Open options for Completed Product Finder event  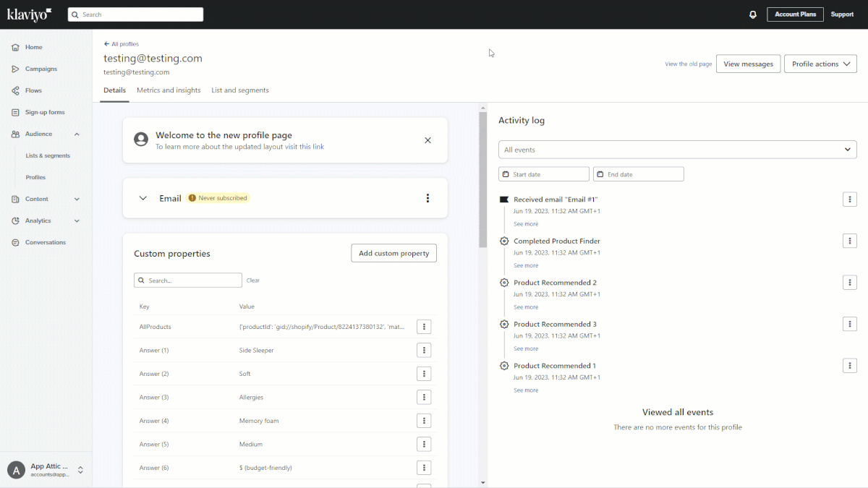click(849, 241)
